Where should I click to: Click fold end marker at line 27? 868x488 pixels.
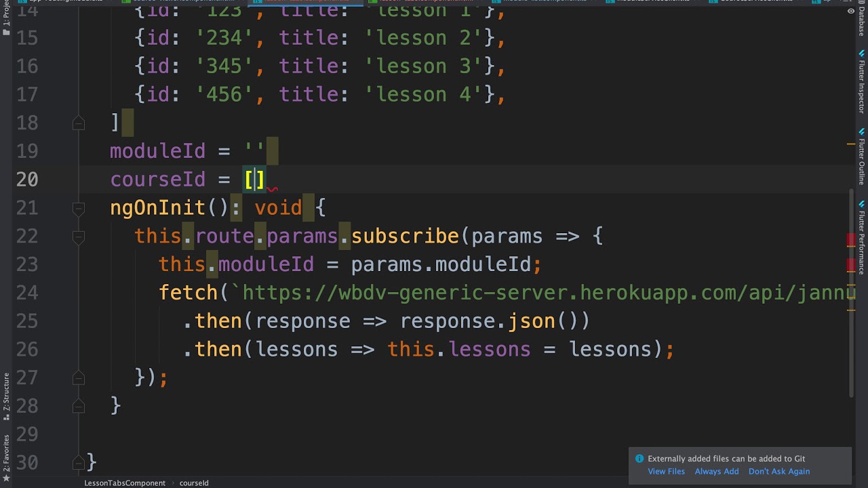point(79,378)
